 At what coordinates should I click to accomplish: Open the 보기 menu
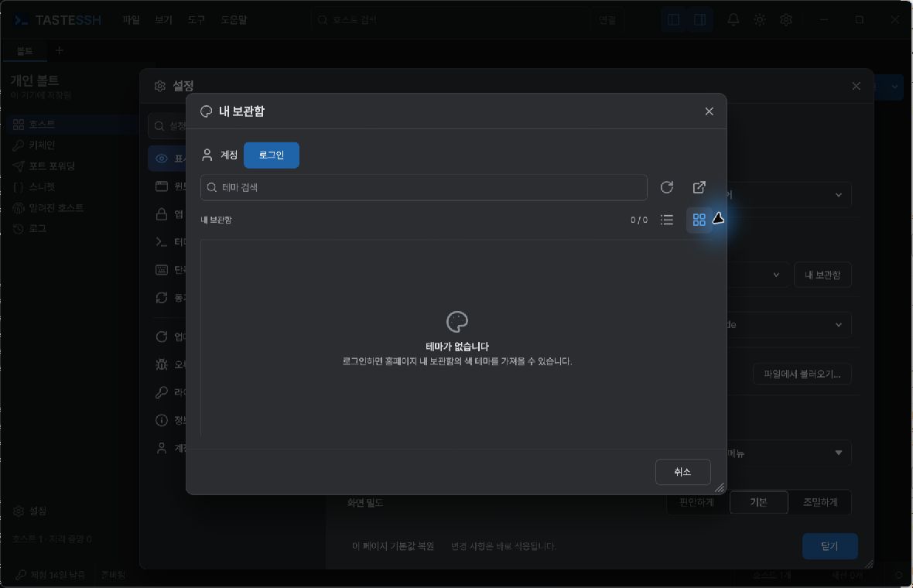pos(163,20)
